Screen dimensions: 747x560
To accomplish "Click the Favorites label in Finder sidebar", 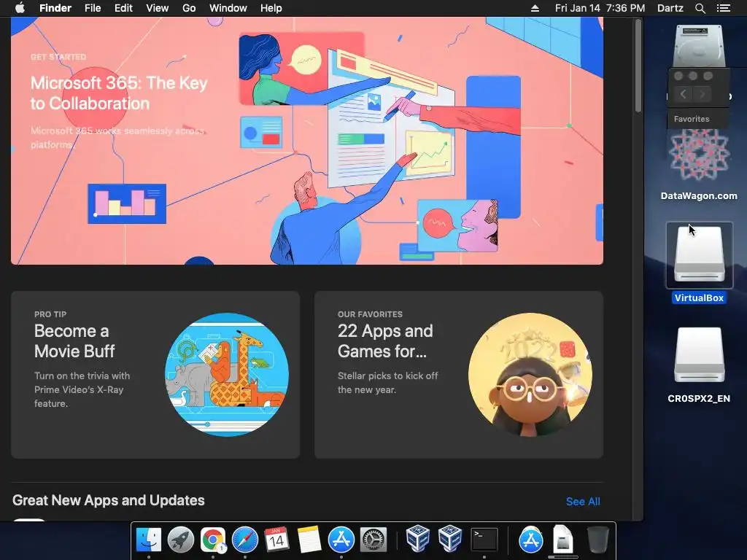I will (692, 119).
